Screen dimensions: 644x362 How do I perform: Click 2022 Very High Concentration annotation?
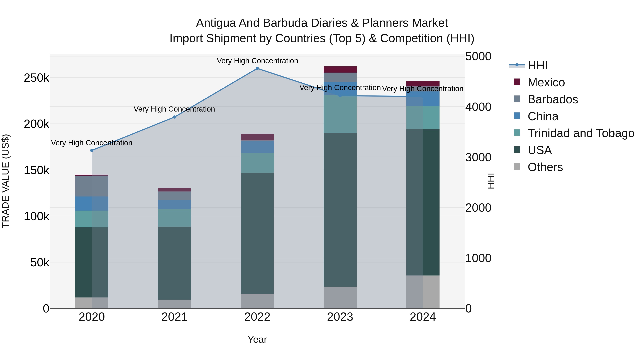pyautogui.click(x=257, y=61)
